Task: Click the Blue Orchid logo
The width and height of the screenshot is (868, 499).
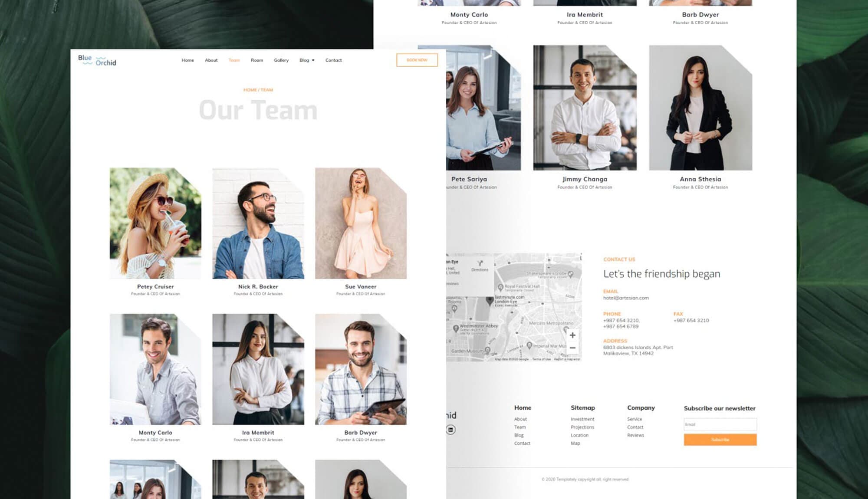Action: tap(97, 60)
